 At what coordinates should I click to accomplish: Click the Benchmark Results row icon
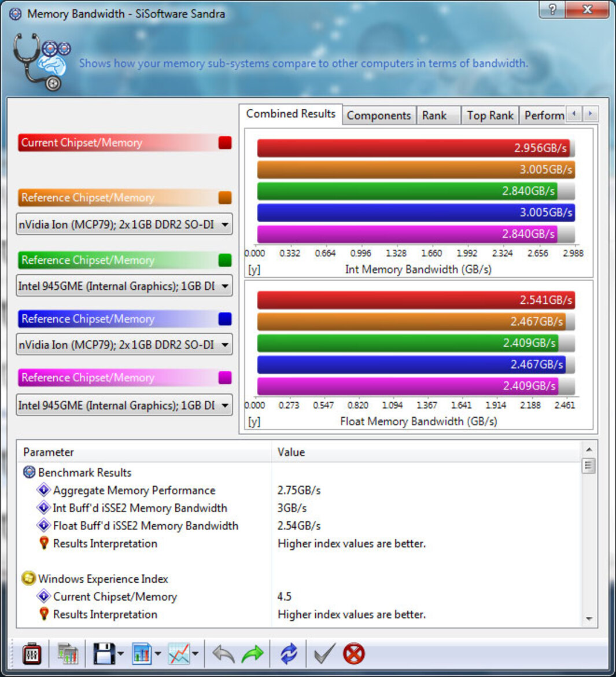click(29, 472)
